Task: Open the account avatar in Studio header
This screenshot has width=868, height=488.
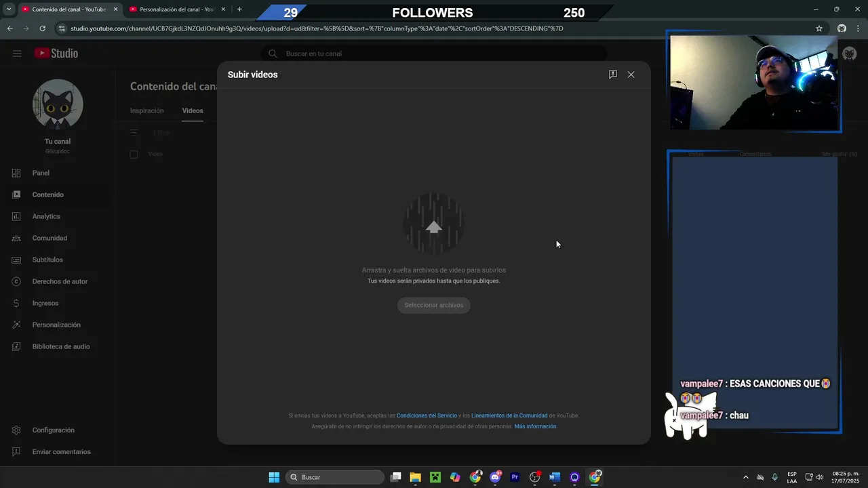Action: point(849,54)
